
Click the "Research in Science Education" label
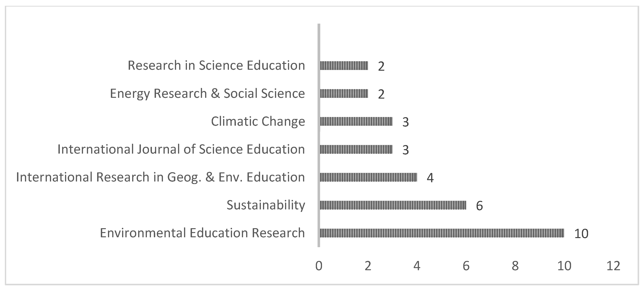(216, 65)
